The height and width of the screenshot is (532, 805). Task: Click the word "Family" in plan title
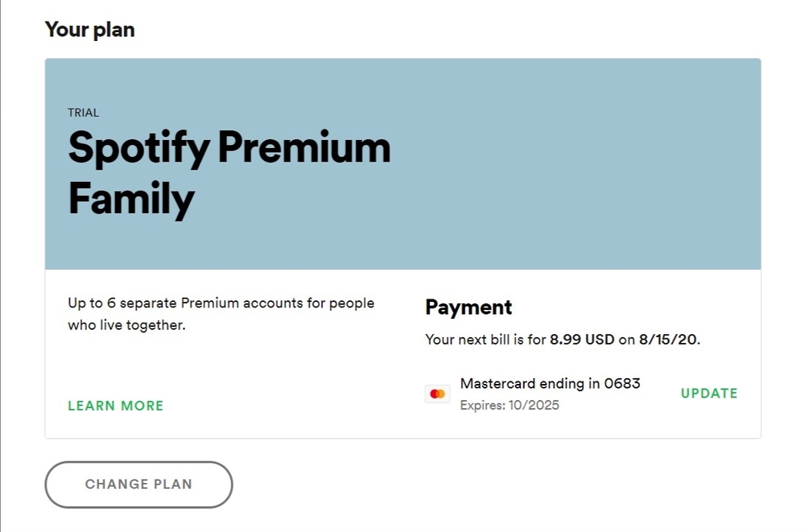coord(131,198)
